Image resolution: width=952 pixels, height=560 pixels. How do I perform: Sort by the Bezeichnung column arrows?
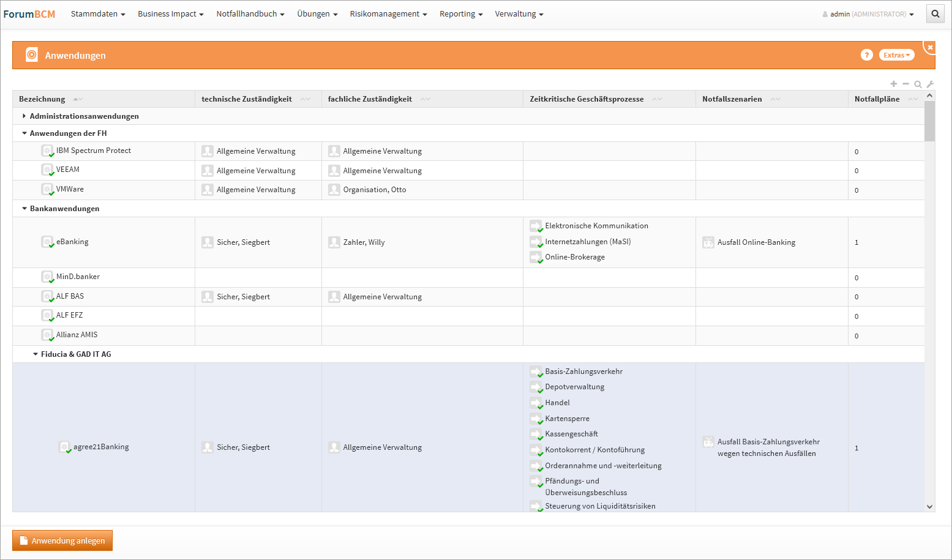point(78,99)
